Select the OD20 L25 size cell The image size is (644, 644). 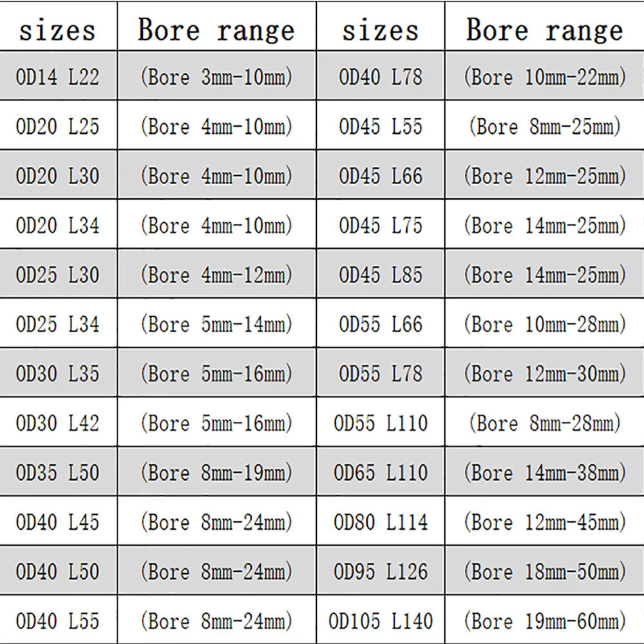coord(58,126)
